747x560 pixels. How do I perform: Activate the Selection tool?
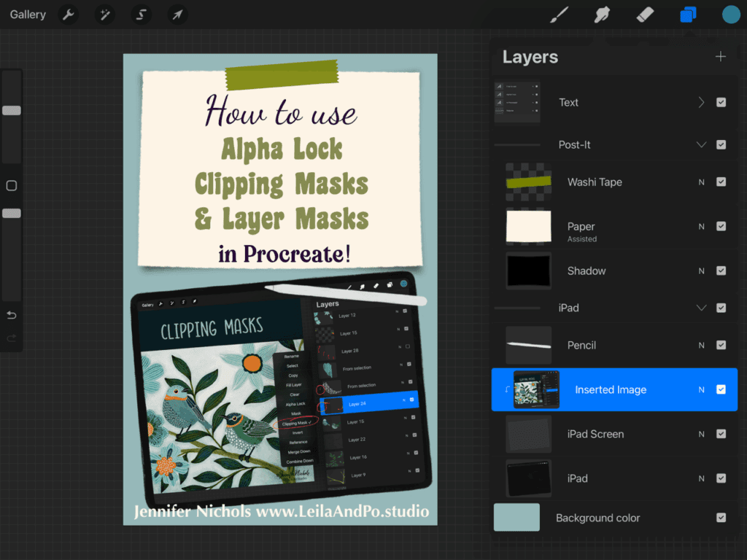pyautogui.click(x=141, y=15)
